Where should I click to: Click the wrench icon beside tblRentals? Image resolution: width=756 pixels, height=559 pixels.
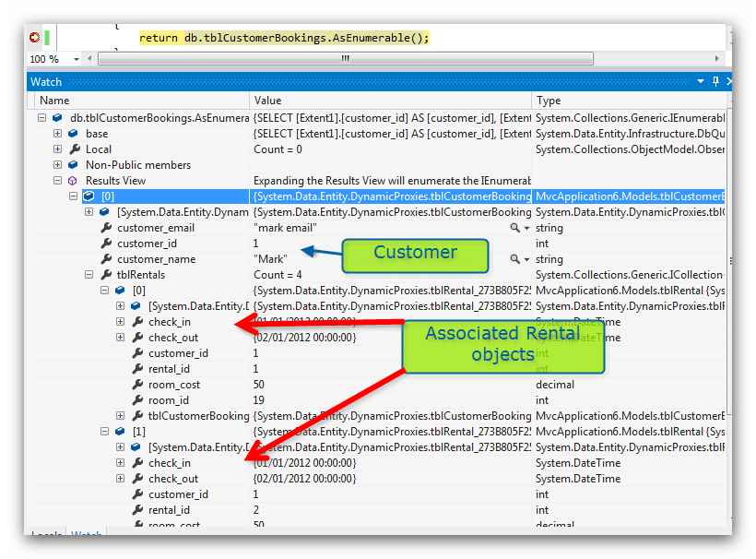(x=106, y=275)
